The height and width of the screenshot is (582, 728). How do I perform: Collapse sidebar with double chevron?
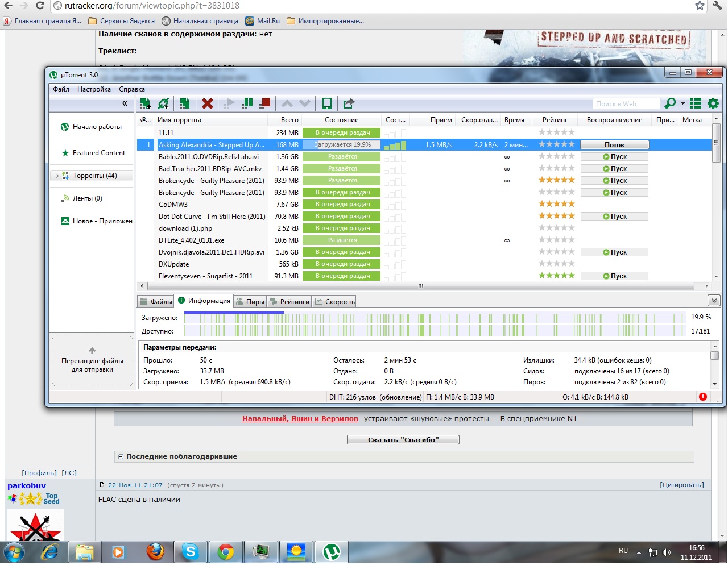tap(125, 103)
